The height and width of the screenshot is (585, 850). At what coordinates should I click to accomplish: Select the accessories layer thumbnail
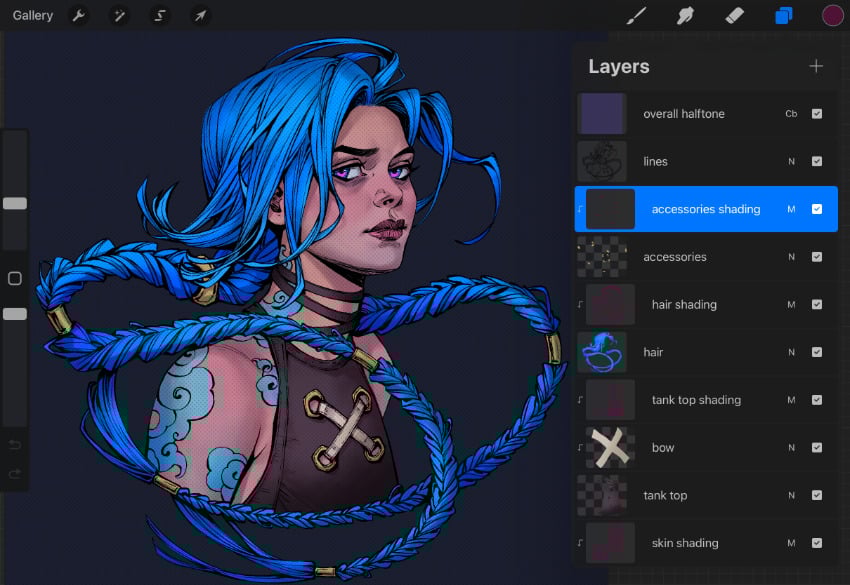click(x=602, y=257)
